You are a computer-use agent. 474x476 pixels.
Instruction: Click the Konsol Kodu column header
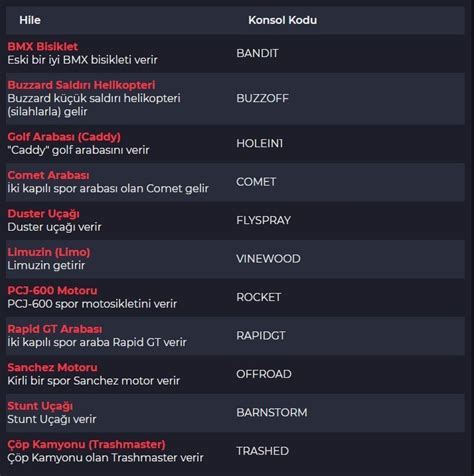283,20
